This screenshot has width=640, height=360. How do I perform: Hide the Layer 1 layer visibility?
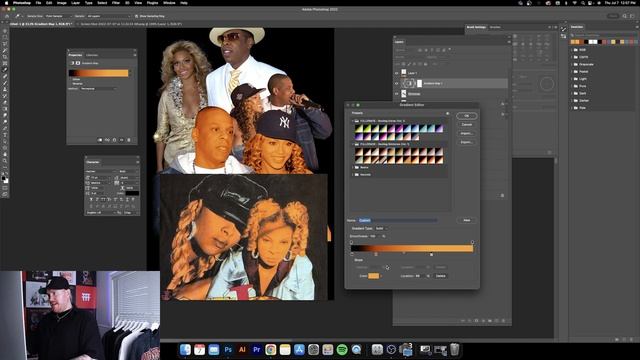tap(396, 73)
